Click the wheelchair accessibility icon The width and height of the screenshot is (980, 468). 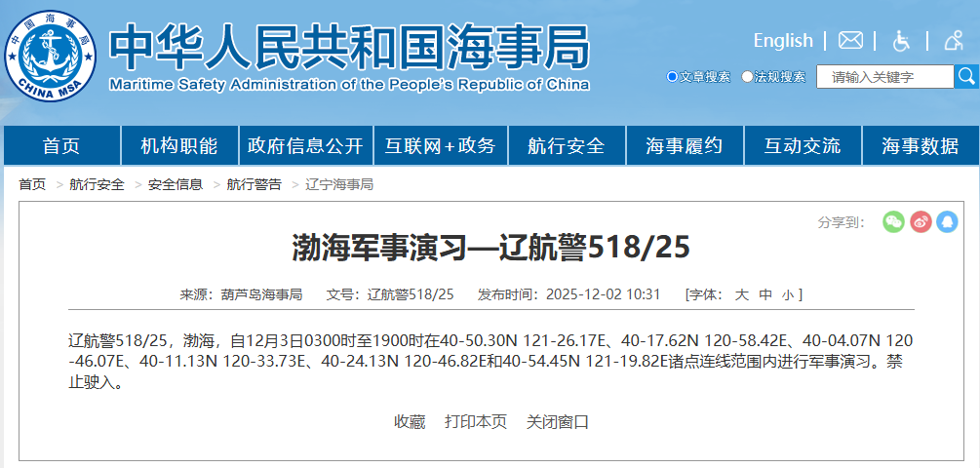(902, 41)
